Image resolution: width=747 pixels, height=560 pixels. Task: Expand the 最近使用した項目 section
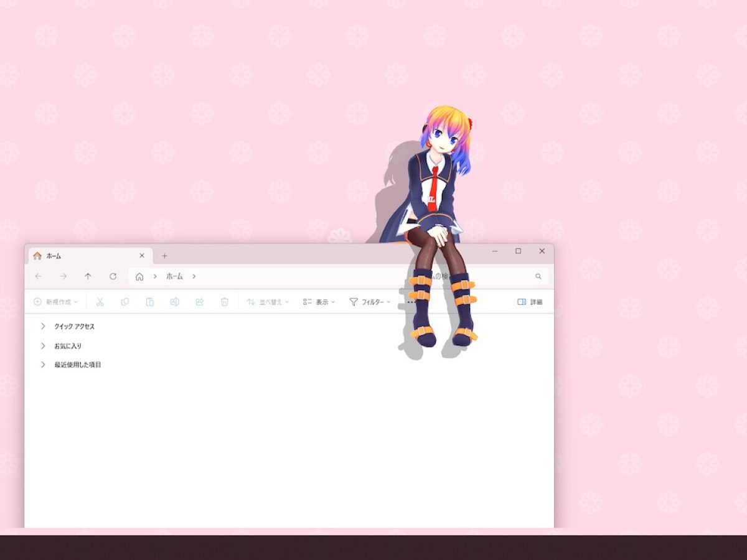pos(43,365)
